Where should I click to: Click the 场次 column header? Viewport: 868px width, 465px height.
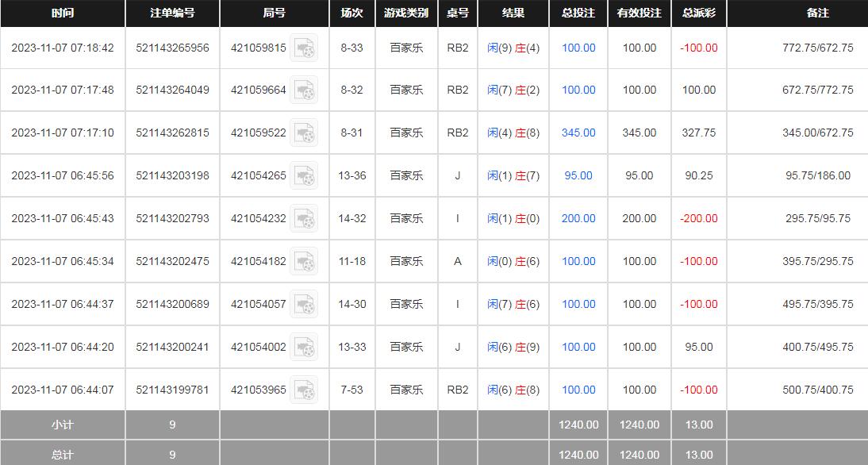352,13
